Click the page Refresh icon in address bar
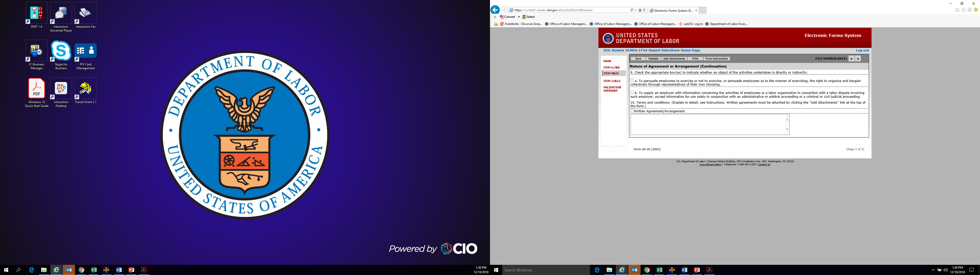 point(644,10)
